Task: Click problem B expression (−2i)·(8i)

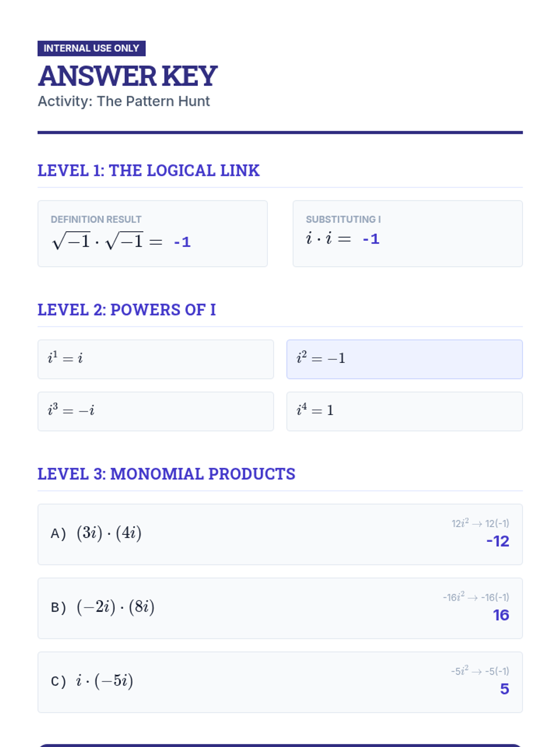Action: (x=115, y=607)
